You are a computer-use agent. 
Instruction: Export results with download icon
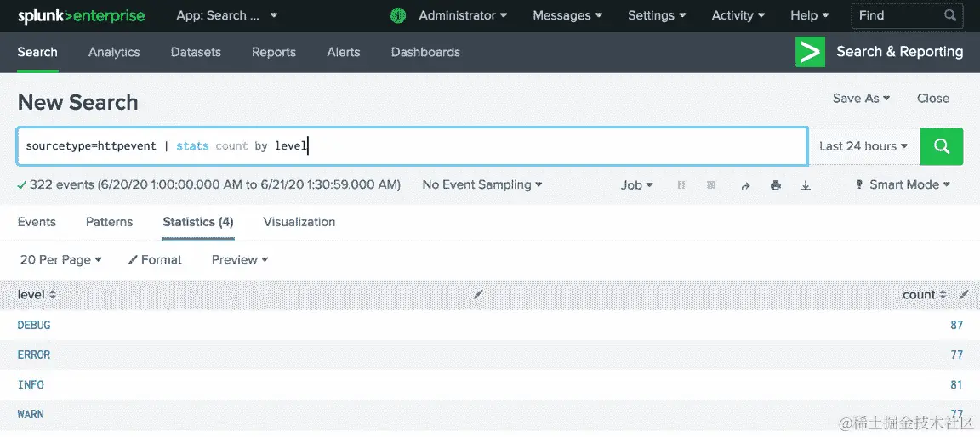click(x=806, y=184)
